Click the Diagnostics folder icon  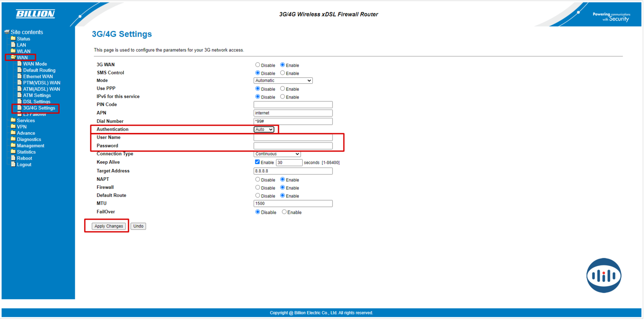pyautogui.click(x=13, y=139)
